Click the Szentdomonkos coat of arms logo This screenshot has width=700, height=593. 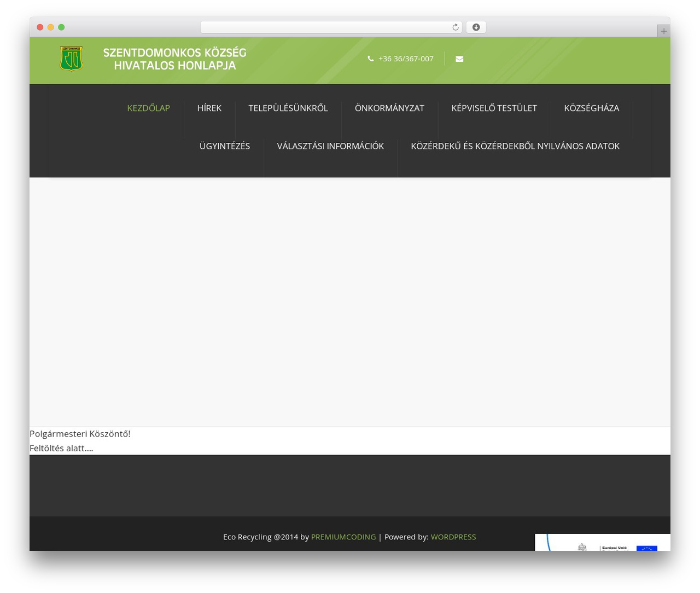pos(71,59)
